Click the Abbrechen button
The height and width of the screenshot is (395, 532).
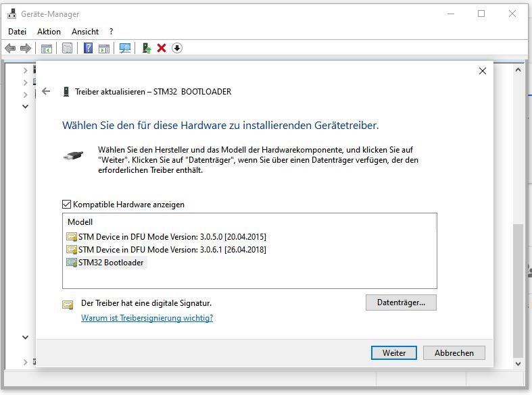[454, 353]
